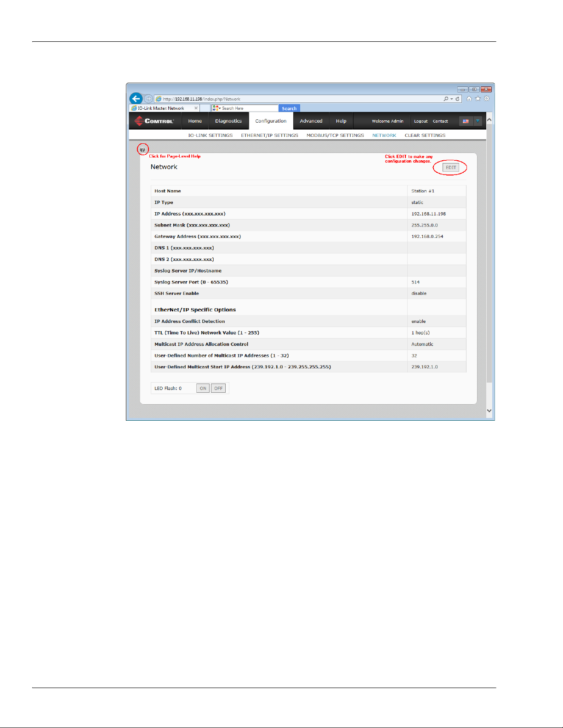Open the browser home icon
This screenshot has height=728, width=563.
pyautogui.click(x=469, y=98)
